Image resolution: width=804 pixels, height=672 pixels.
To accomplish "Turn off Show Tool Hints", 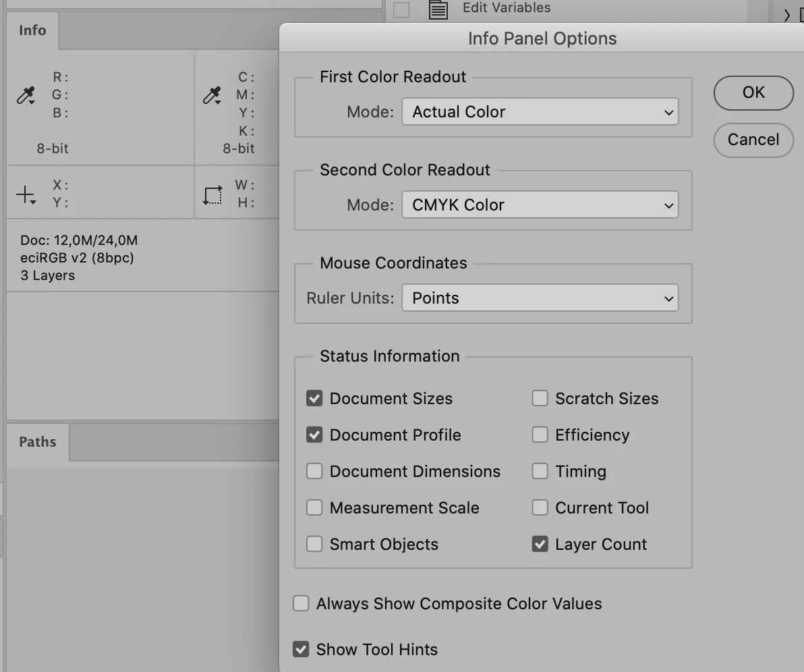I will pyautogui.click(x=301, y=650).
